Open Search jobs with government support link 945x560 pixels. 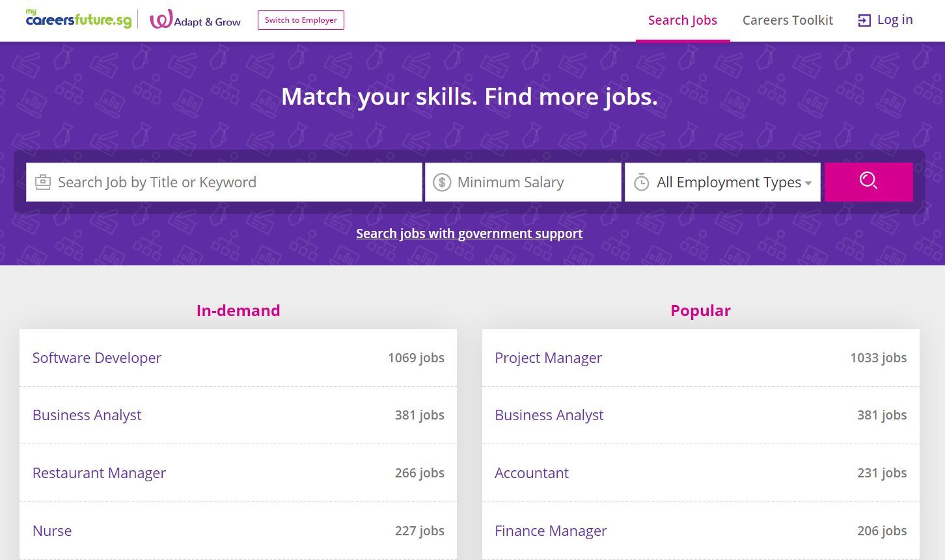(469, 233)
